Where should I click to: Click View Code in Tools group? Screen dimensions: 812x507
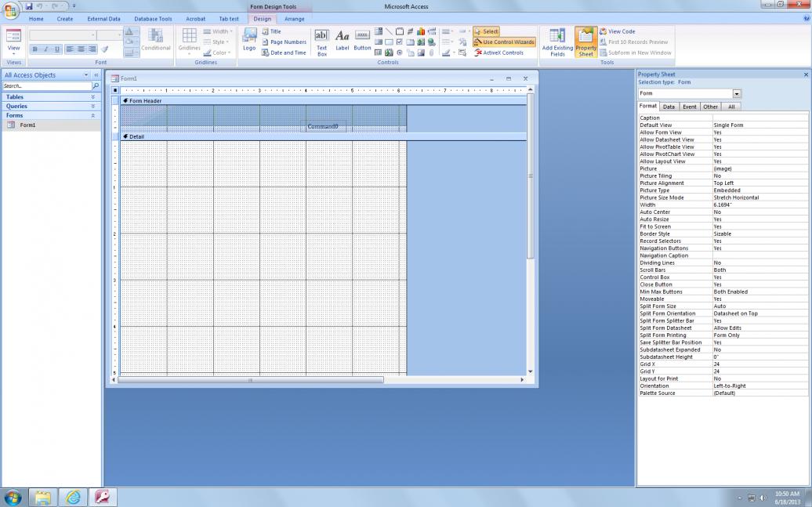click(x=618, y=31)
